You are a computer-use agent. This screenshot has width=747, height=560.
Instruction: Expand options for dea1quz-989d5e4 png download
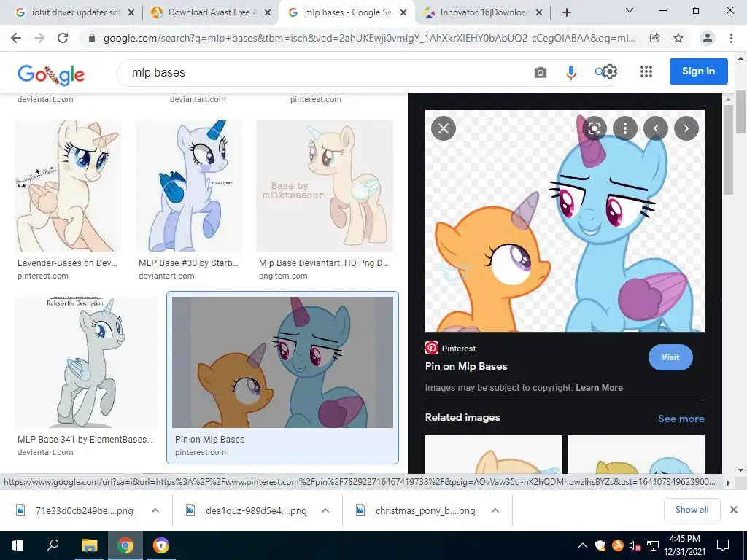tap(325, 510)
